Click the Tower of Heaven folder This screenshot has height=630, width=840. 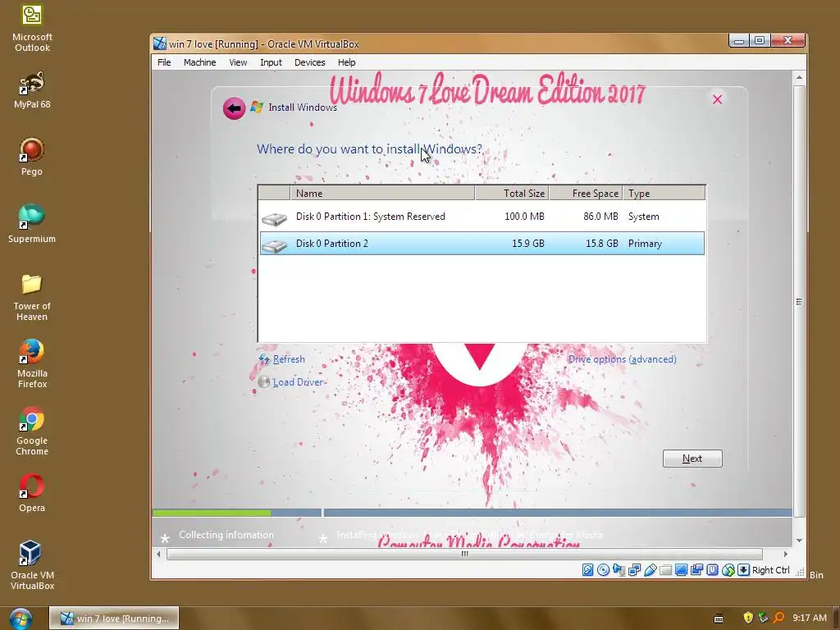point(32,297)
